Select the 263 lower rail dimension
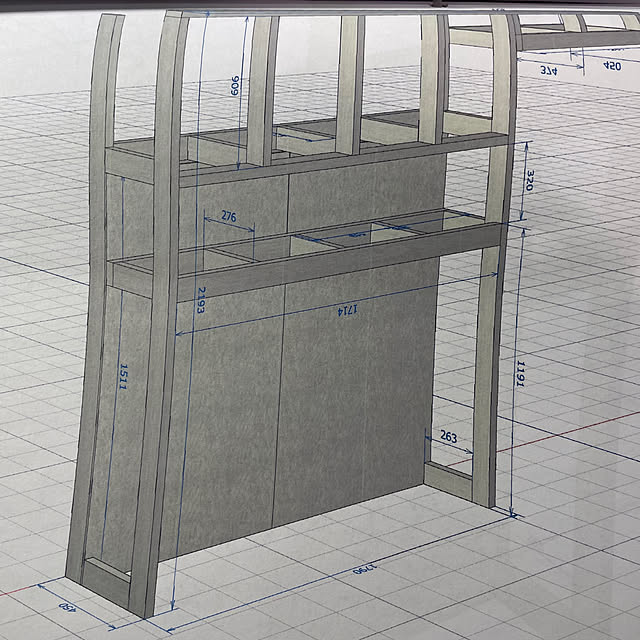640x640 pixels. tap(448, 437)
